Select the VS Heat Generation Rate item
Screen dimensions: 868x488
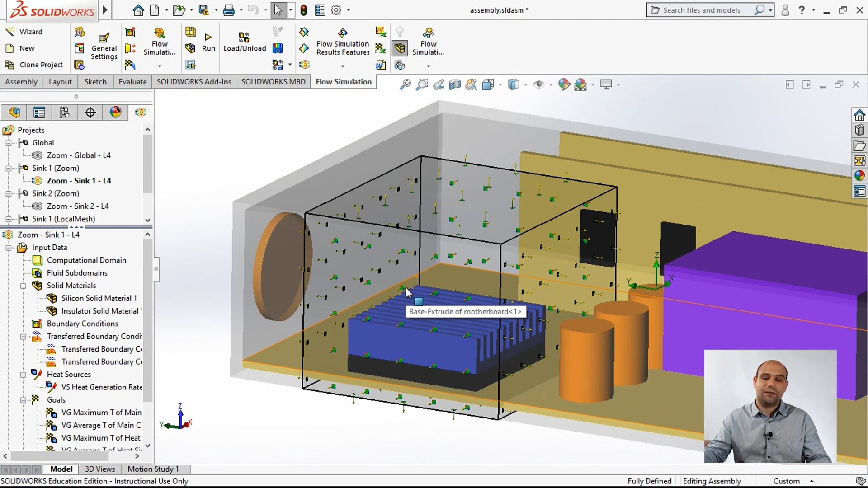[x=101, y=387]
